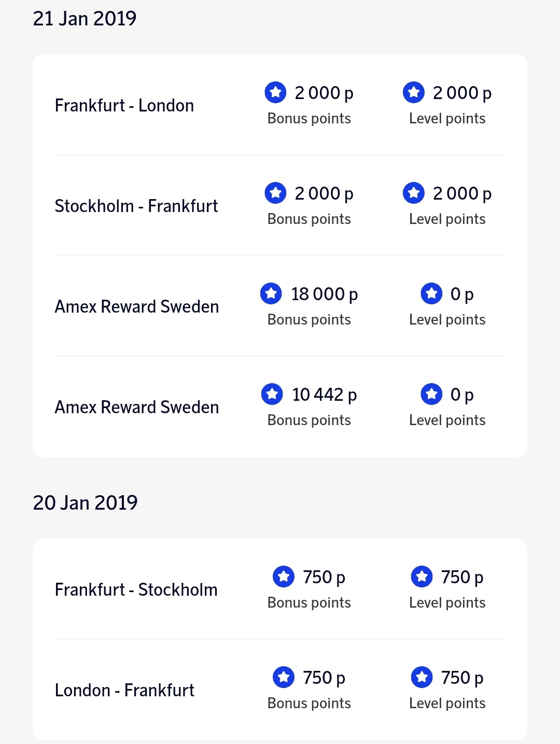Click the star icon next to 18 000 p
This screenshot has width=560, height=744.
click(x=271, y=294)
